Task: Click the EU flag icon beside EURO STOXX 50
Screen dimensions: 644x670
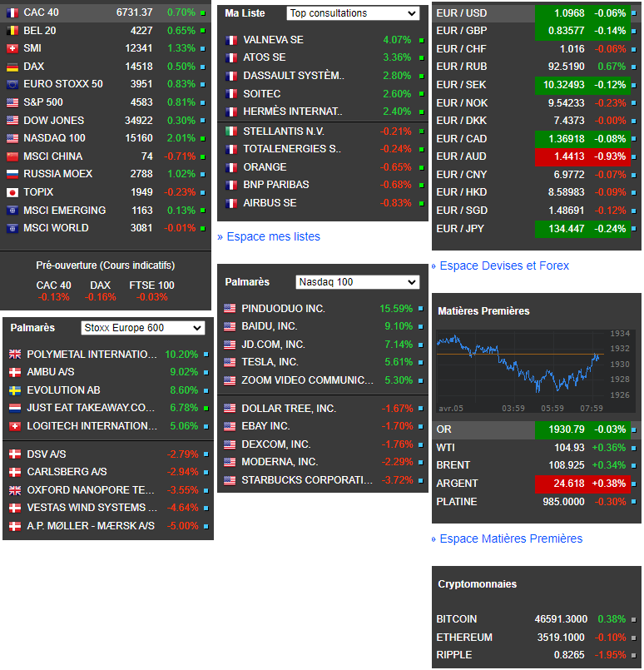Action: click(x=12, y=84)
